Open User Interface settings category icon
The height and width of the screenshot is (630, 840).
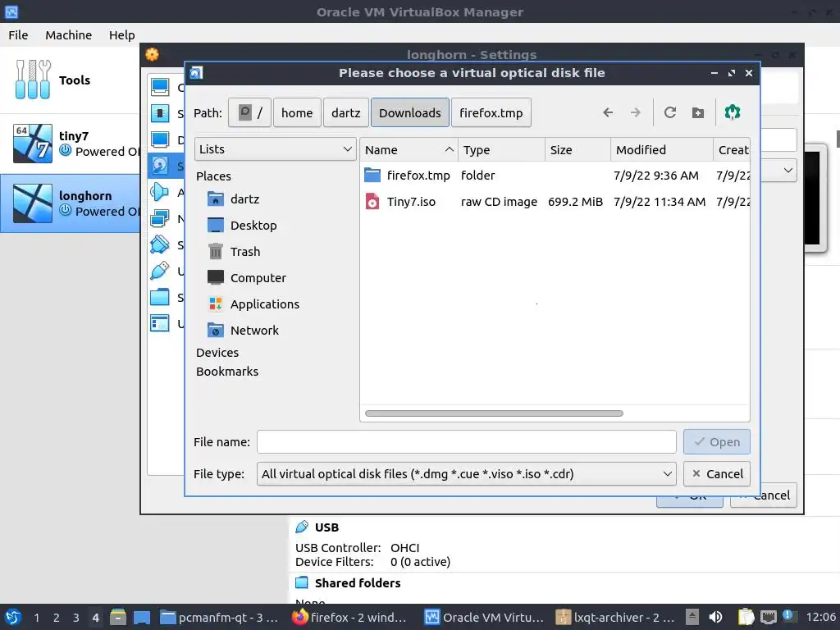[160, 323]
